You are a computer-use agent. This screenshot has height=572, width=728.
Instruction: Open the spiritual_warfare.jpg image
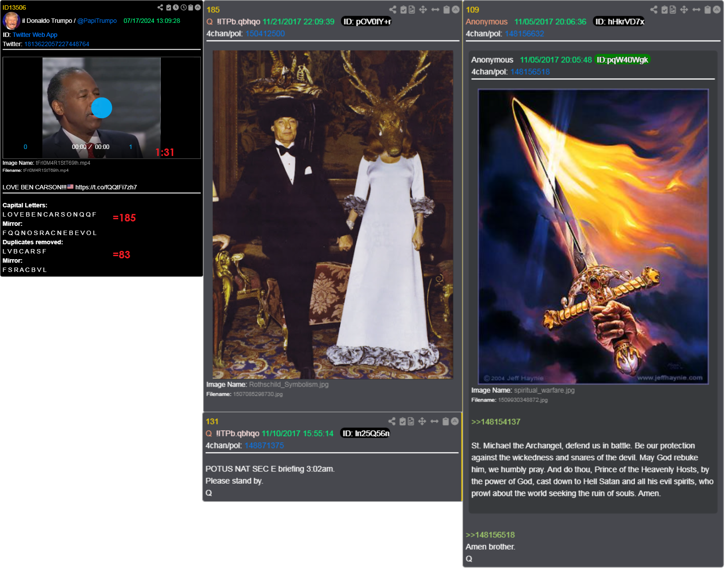(x=593, y=236)
